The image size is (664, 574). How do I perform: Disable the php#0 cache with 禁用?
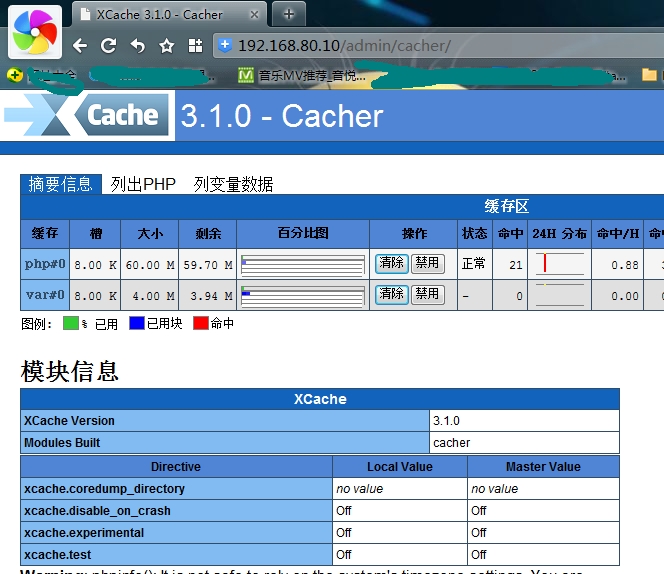point(427,263)
